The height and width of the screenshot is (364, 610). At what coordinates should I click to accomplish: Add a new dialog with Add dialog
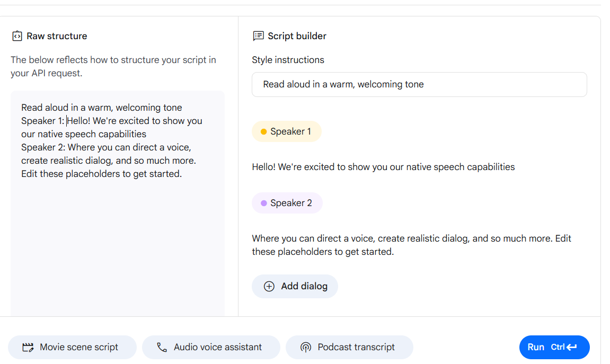tap(295, 287)
